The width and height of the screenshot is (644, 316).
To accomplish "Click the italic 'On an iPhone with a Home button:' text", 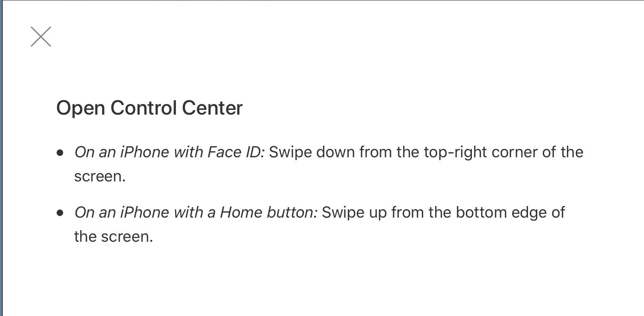I will pos(196,213).
